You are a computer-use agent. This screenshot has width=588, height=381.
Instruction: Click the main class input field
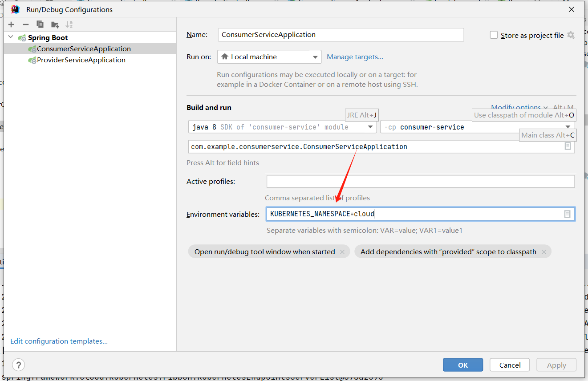381,146
